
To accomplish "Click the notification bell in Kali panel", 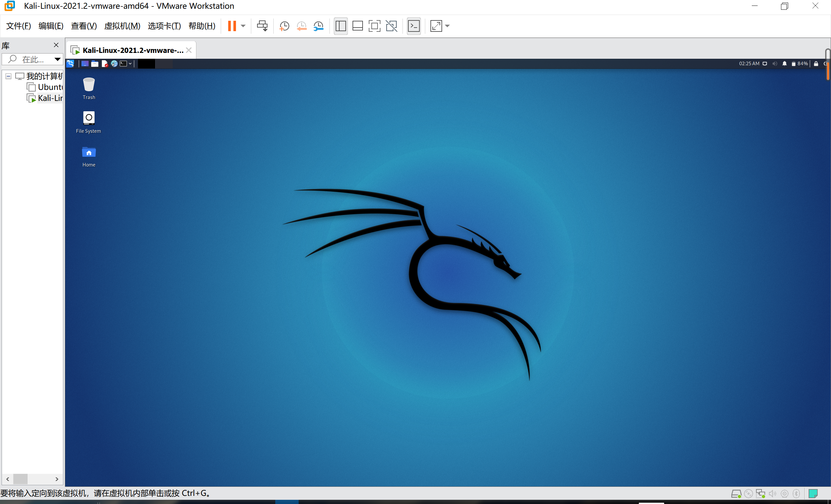I will [x=785, y=64].
